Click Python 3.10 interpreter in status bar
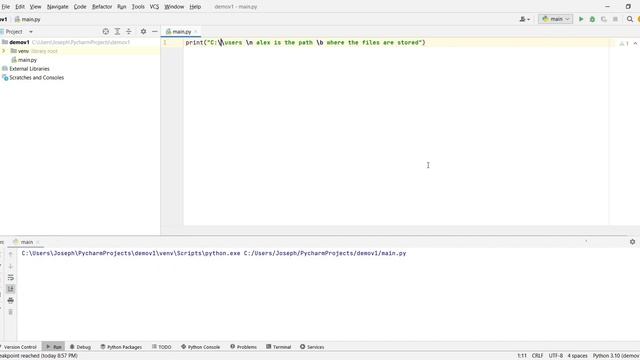This screenshot has height=360, width=640. tap(616, 356)
